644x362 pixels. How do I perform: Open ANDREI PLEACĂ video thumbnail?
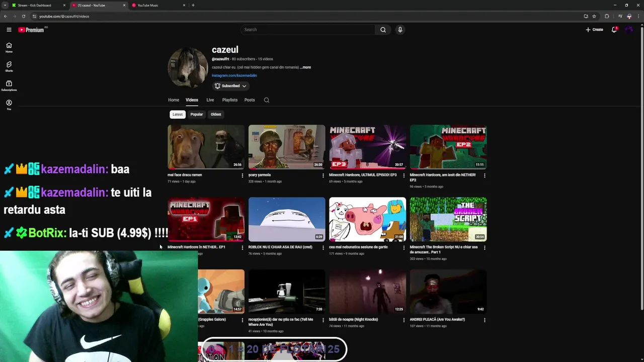click(x=448, y=292)
